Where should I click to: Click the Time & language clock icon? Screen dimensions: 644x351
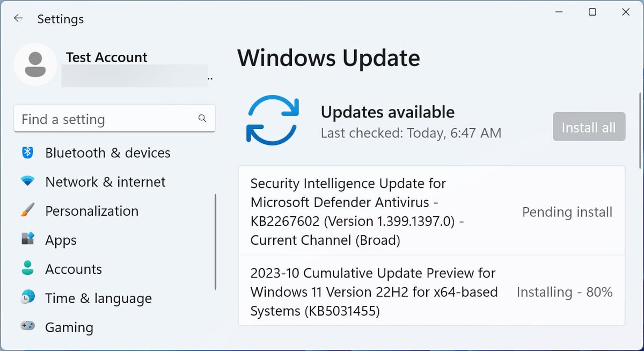28,297
